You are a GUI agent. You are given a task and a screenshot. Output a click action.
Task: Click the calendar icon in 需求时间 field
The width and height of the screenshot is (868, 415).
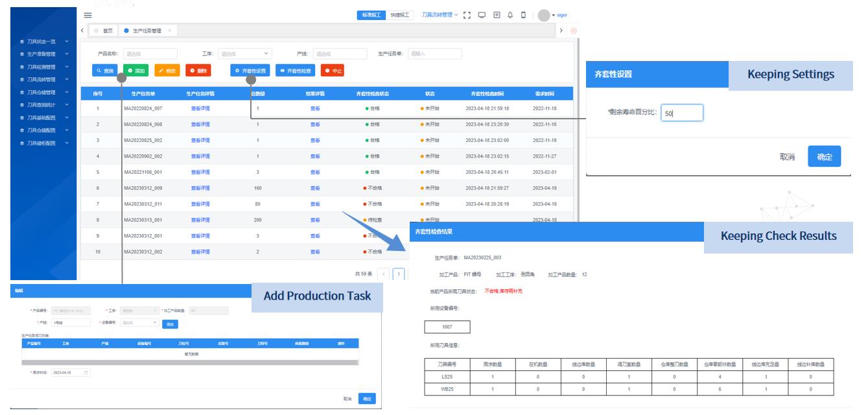point(86,373)
